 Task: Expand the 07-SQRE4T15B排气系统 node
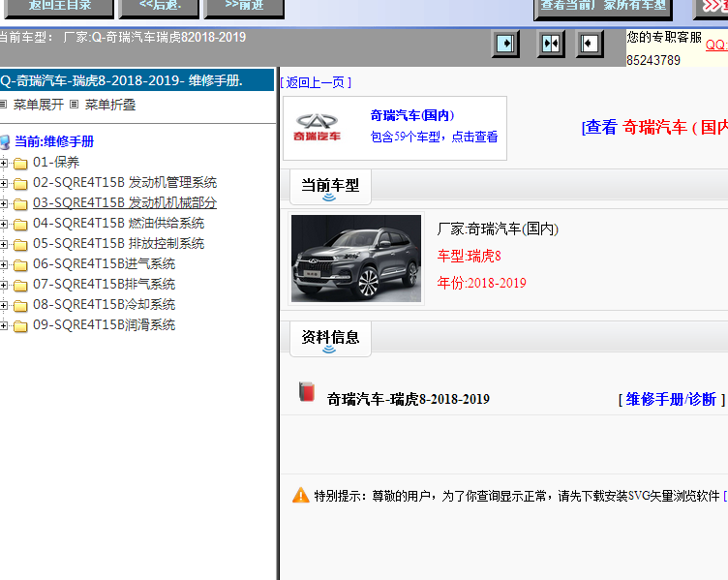coord(4,285)
